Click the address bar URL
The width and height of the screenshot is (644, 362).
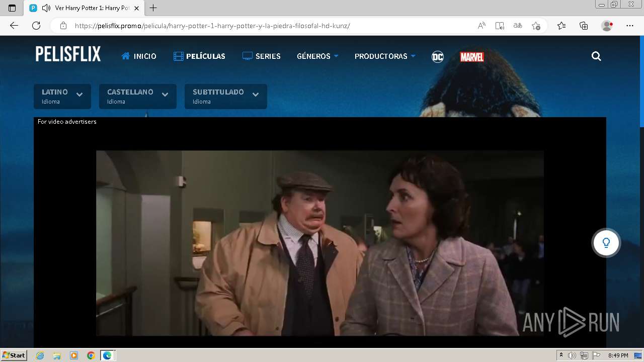[212, 26]
